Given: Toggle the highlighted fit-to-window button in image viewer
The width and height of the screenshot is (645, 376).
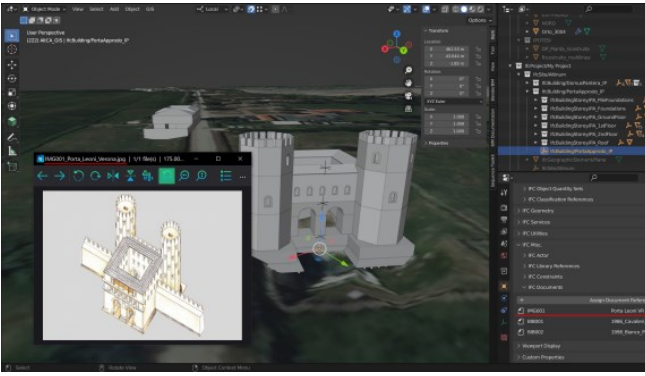Looking at the screenshot, I should click(167, 176).
